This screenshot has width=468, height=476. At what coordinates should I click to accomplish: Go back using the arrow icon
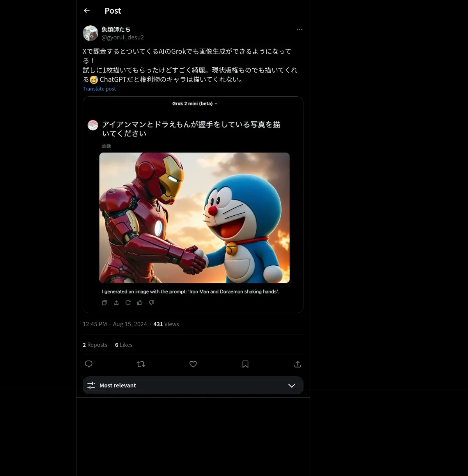tap(87, 11)
